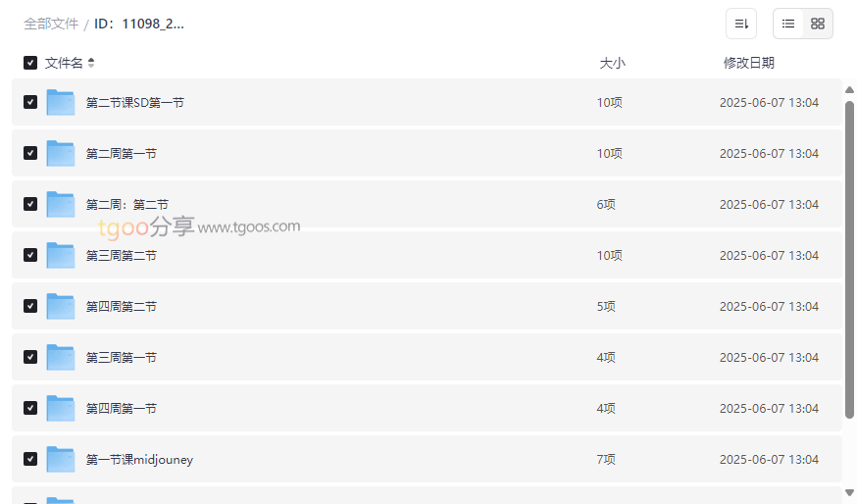Click the 第三周第二节 folder icon
The image size is (857, 504).
coord(61,255)
